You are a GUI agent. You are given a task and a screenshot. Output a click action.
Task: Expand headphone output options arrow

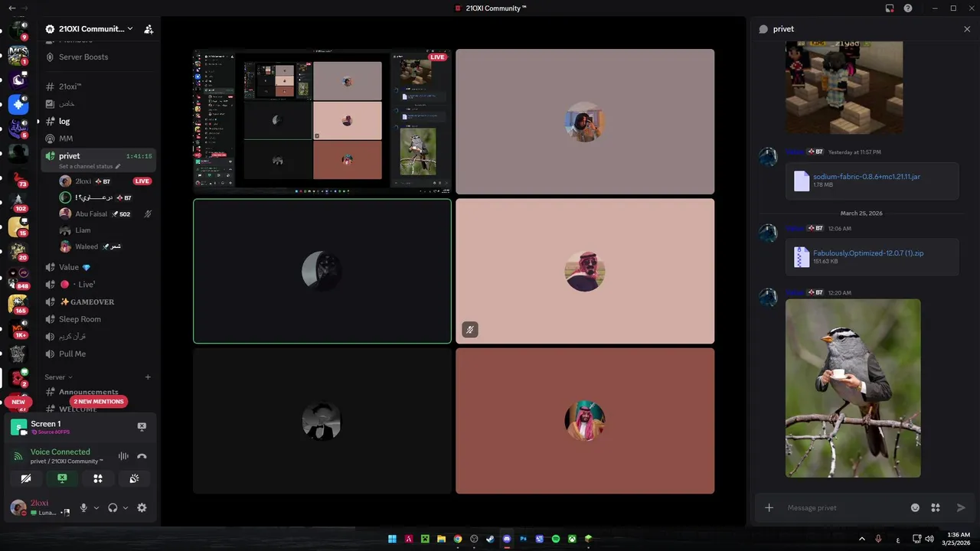125,507
